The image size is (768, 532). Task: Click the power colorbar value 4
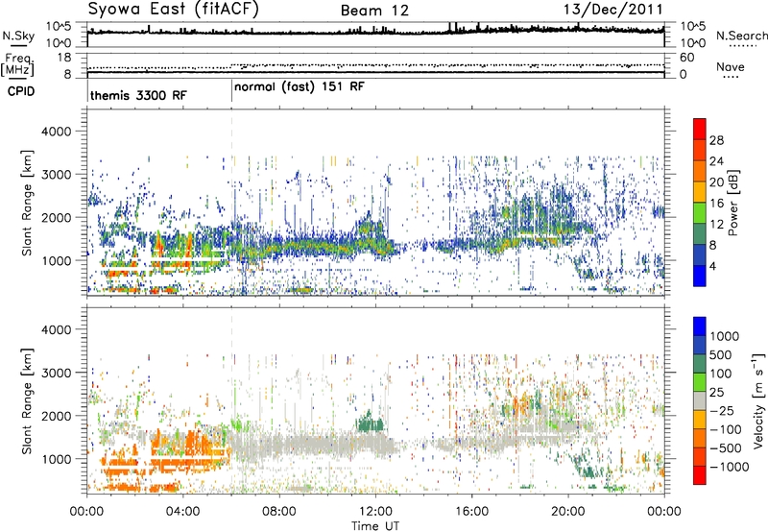(x=712, y=267)
